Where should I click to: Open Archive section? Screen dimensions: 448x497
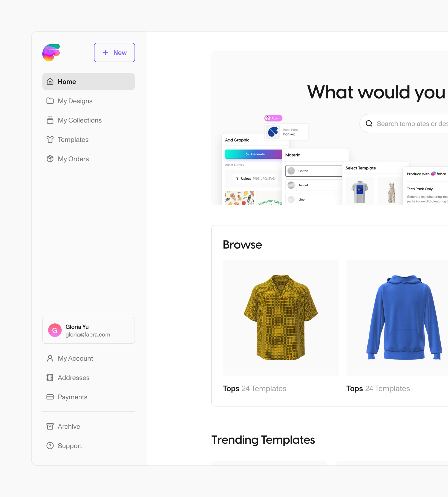69,426
